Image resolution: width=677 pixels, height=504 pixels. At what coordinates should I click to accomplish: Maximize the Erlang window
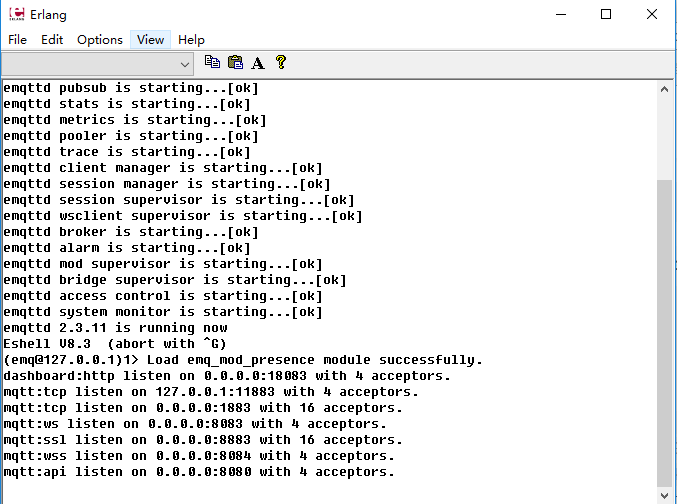click(x=606, y=14)
